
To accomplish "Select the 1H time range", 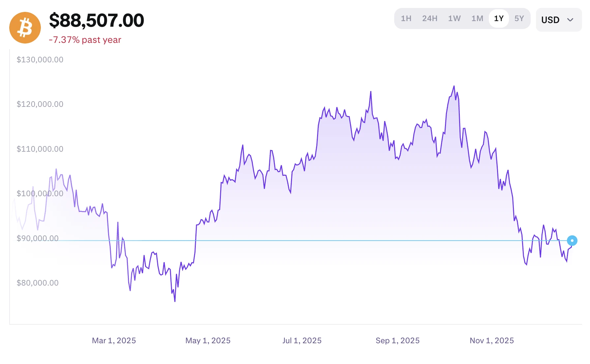I will (406, 18).
